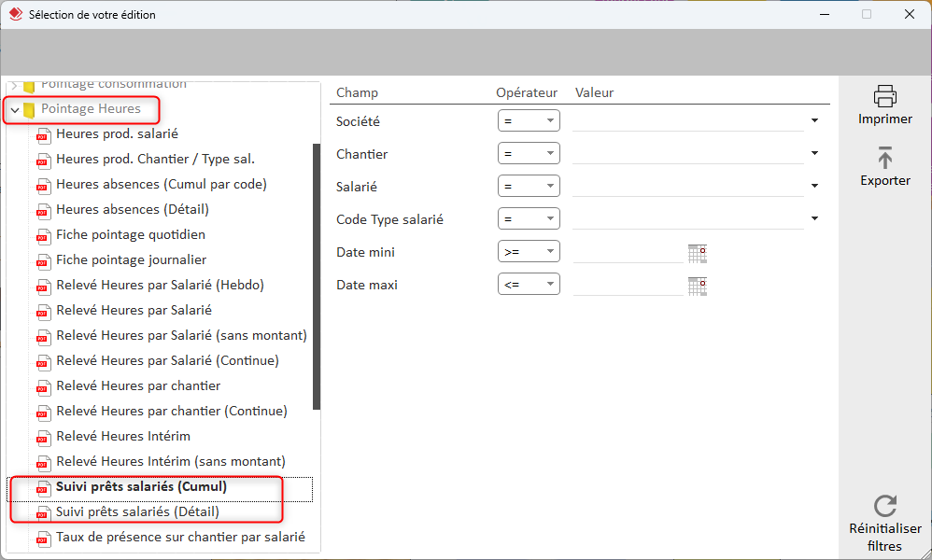
Task: Click the Imprimer printer icon
Action: coord(884,96)
